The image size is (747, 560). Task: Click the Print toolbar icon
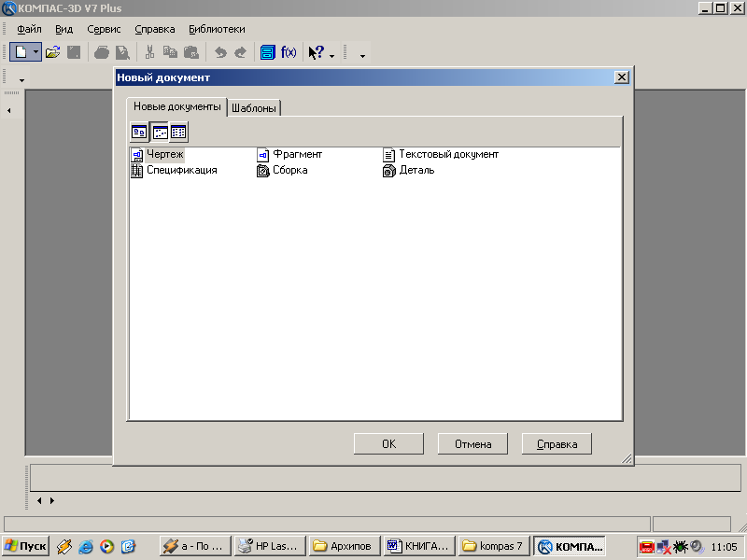[102, 52]
